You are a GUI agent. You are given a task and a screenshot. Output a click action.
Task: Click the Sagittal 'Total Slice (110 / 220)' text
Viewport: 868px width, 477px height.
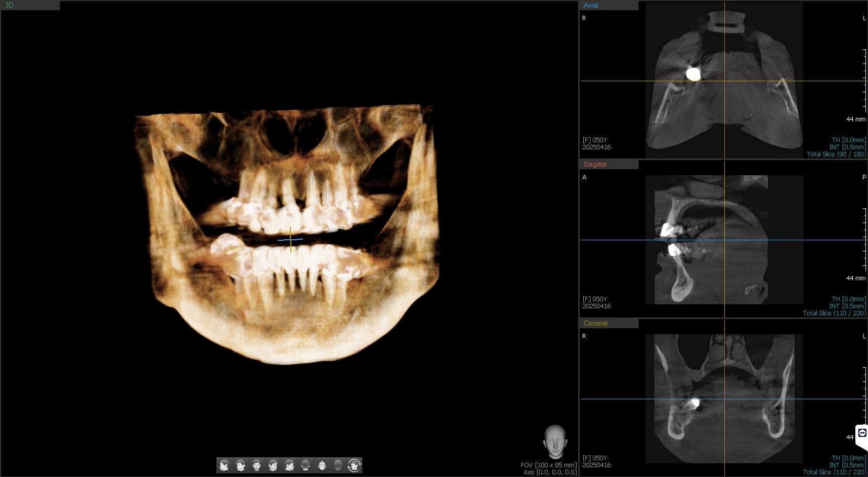tap(834, 313)
